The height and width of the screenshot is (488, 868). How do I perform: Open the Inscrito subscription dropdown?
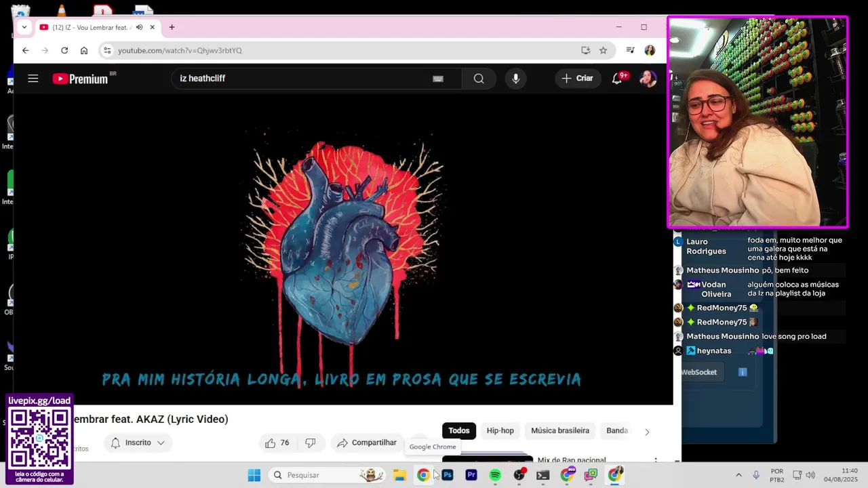pyautogui.click(x=138, y=443)
